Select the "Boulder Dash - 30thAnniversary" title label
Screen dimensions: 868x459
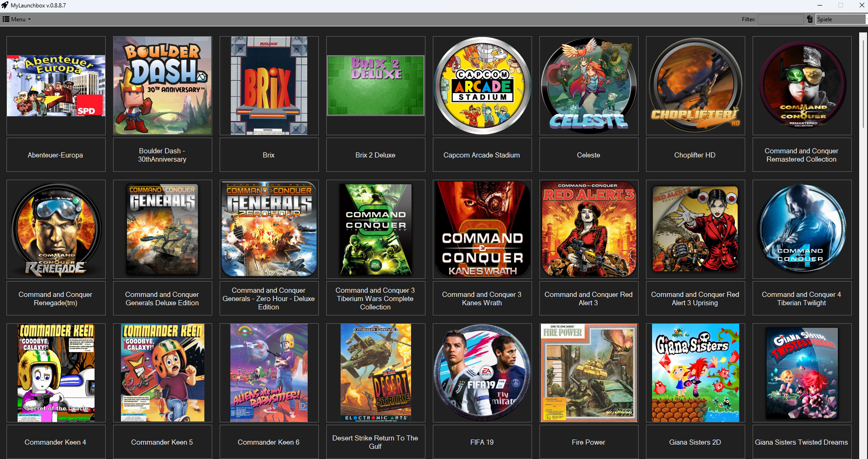tap(162, 155)
